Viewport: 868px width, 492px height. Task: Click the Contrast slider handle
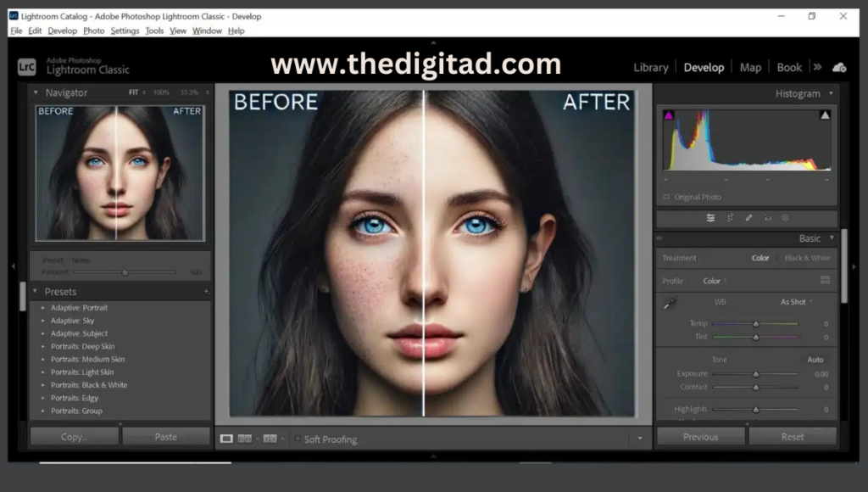click(x=755, y=388)
